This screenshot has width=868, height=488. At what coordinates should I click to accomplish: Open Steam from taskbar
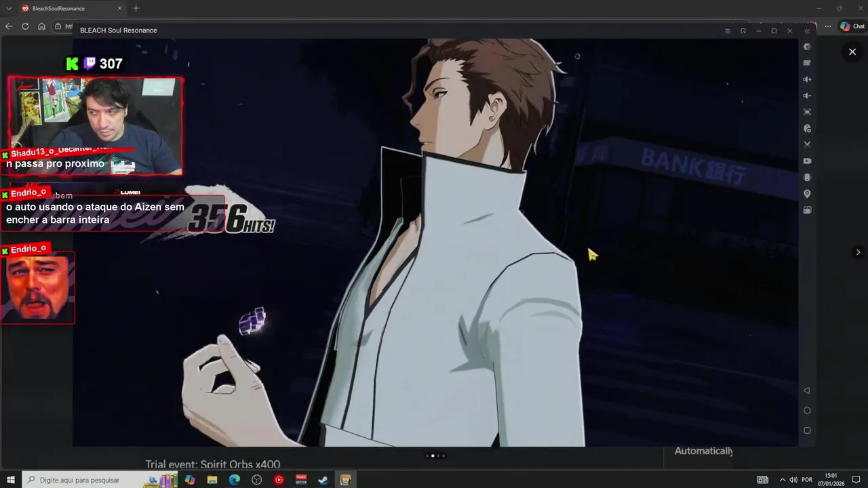[x=323, y=480]
